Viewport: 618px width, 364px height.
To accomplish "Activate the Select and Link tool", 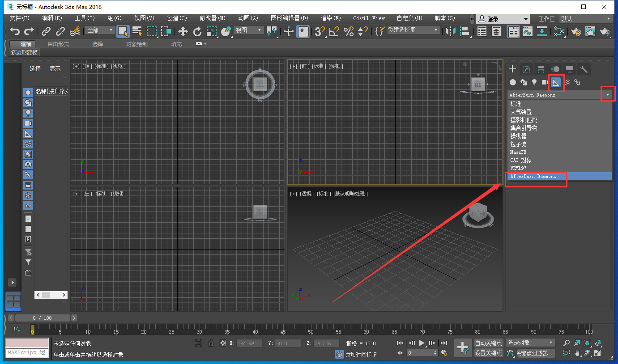I will pos(46,31).
